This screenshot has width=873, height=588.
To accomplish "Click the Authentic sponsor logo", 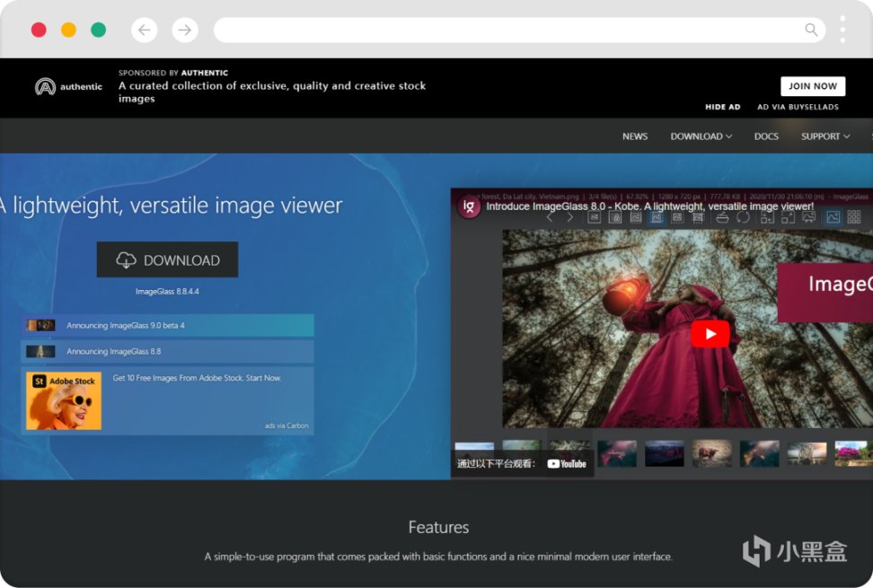I will pyautogui.click(x=68, y=87).
